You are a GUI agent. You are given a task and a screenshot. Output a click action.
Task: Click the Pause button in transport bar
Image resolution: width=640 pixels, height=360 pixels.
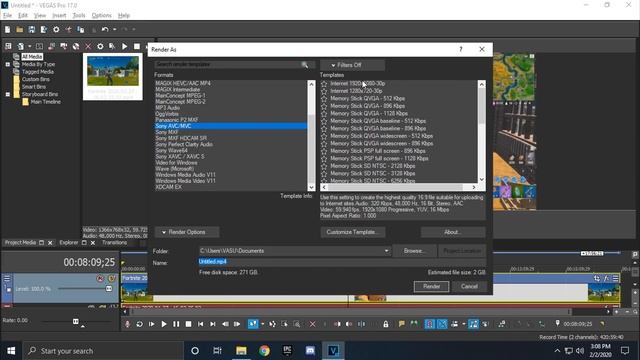coord(176,324)
